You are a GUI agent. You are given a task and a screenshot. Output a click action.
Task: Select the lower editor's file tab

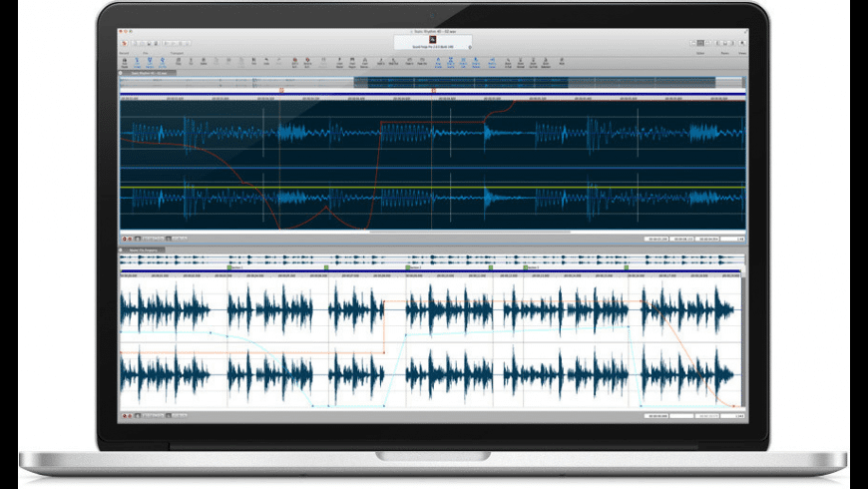(x=143, y=250)
